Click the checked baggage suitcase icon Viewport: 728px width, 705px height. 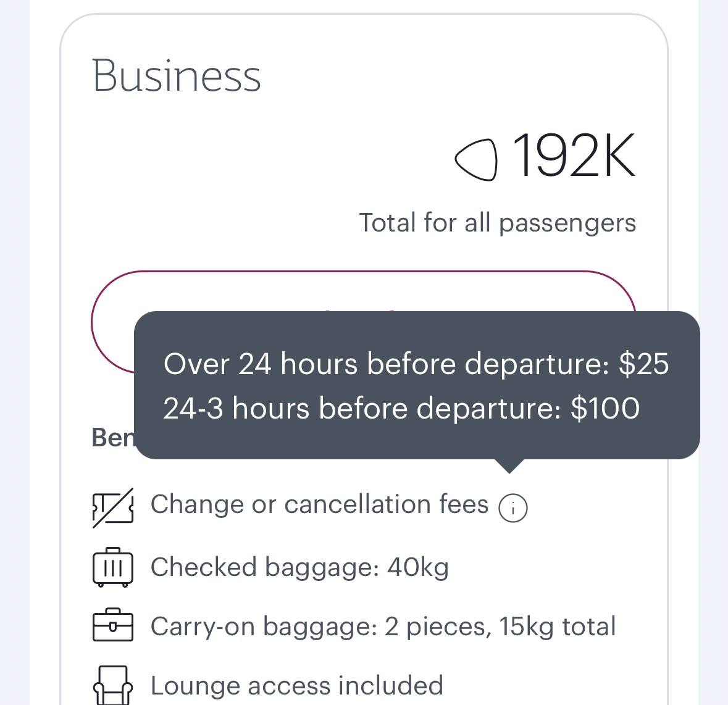113,567
